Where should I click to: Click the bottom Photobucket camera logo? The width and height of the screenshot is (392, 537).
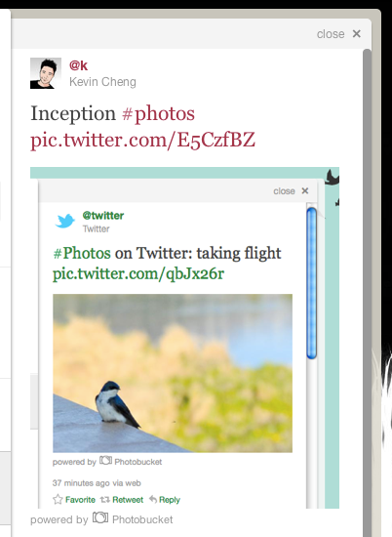pos(100,517)
